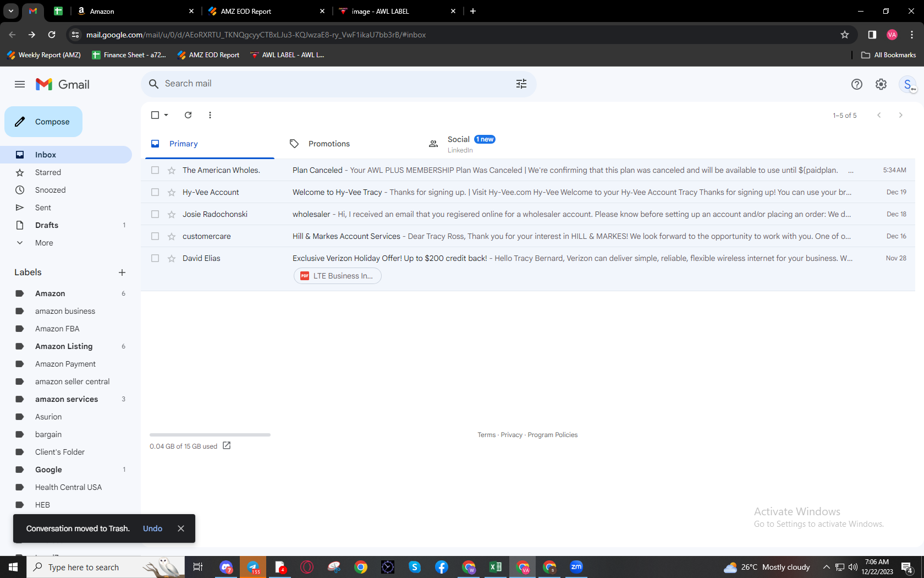The width and height of the screenshot is (924, 578).
Task: Open the Gmail main menu hamburger icon
Action: (x=20, y=84)
